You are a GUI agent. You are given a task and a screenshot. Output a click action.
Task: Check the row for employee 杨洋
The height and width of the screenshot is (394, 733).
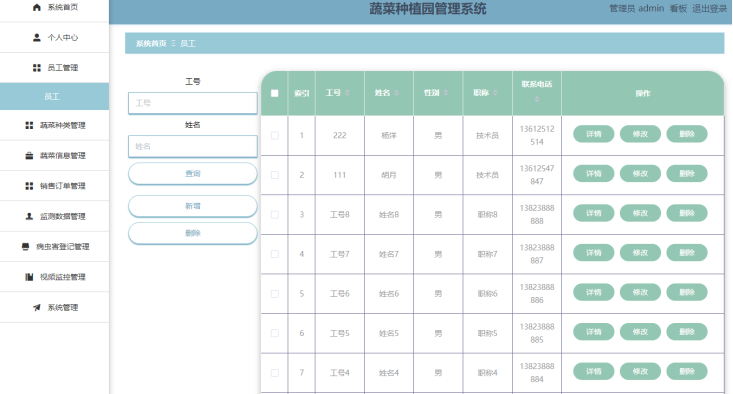point(275,136)
